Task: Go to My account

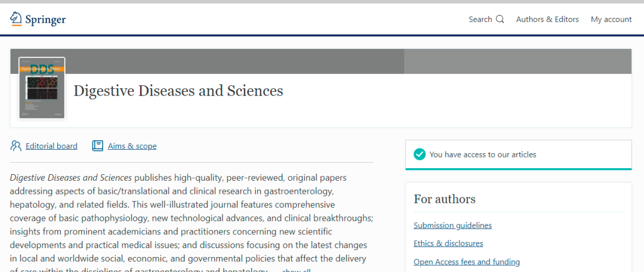Action: coord(611,19)
